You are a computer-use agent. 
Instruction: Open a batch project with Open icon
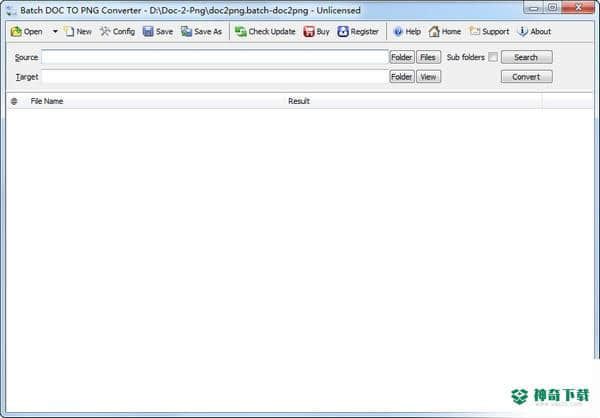(x=26, y=32)
